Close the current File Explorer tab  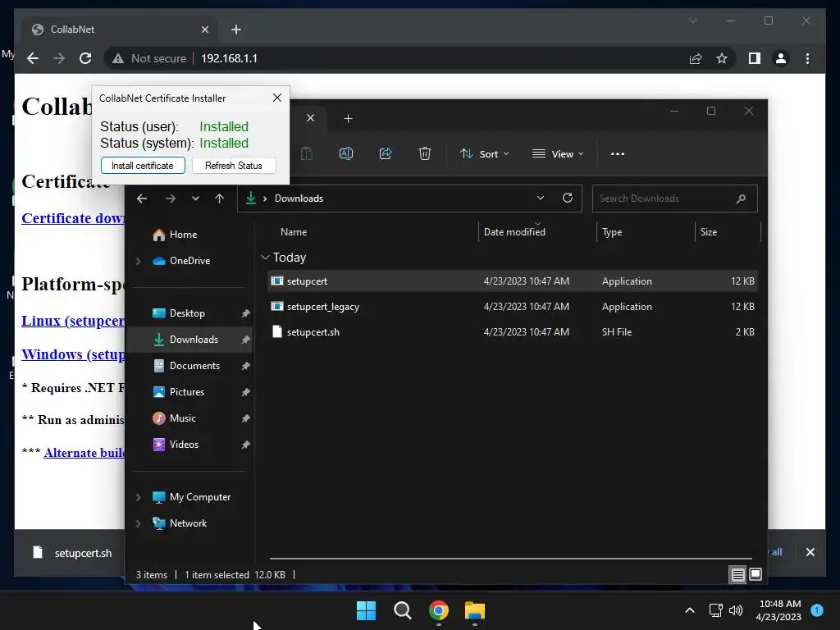click(310, 118)
